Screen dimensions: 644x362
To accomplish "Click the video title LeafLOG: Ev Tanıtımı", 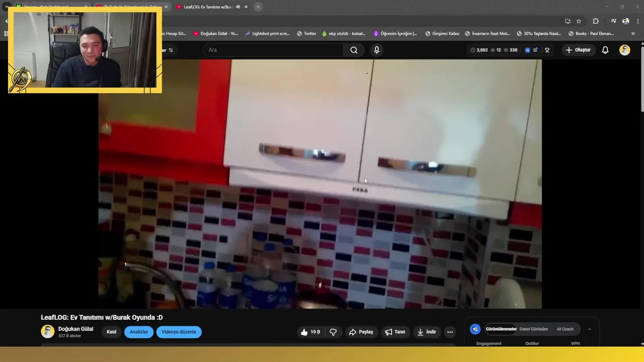I will coord(102,317).
